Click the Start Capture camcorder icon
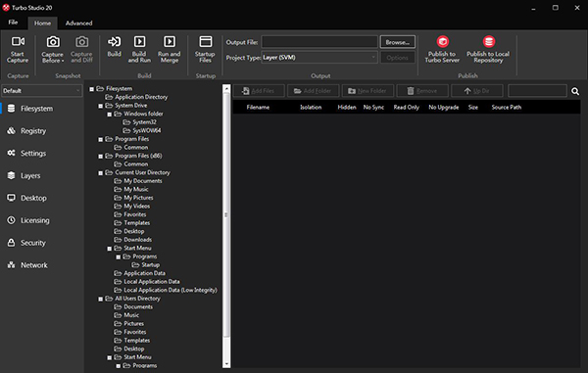Image resolution: width=588 pixels, height=373 pixels. 18,41
